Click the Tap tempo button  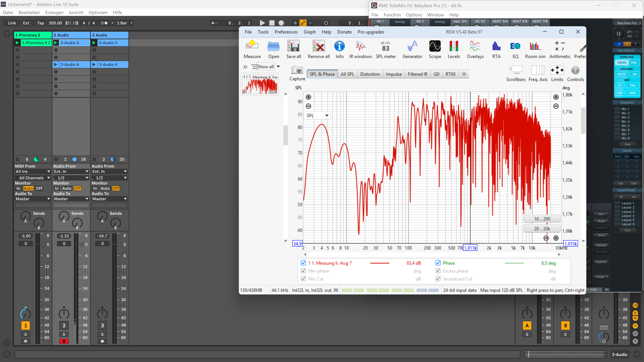(40, 23)
